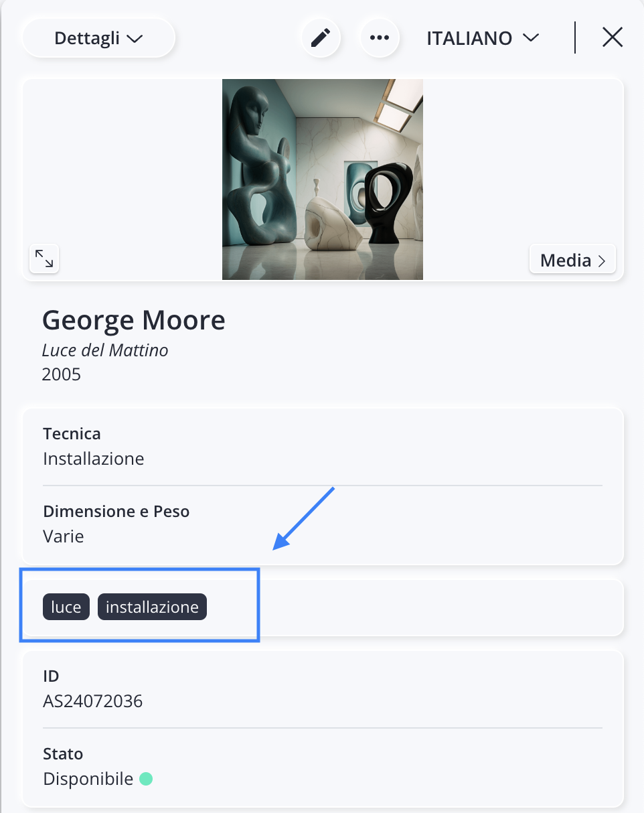This screenshot has width=644, height=813.
Task: Open the three-dots more options menu
Action: (380, 38)
